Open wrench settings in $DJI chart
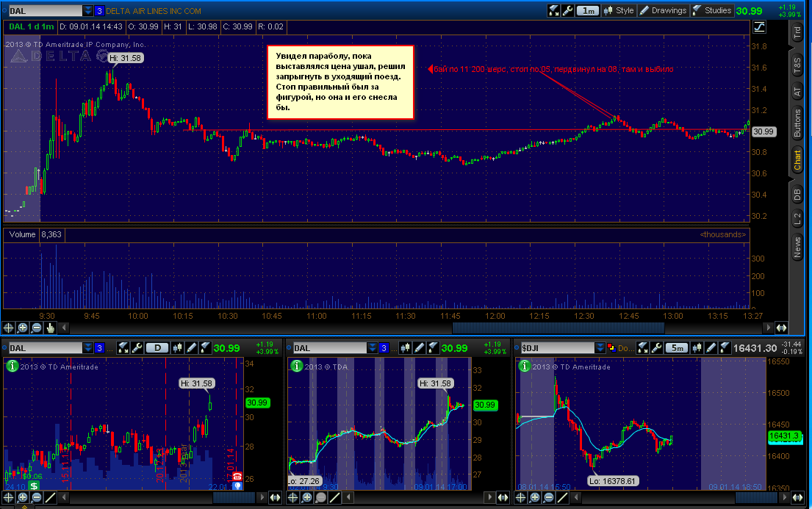This screenshot has width=812, height=509. (656, 348)
